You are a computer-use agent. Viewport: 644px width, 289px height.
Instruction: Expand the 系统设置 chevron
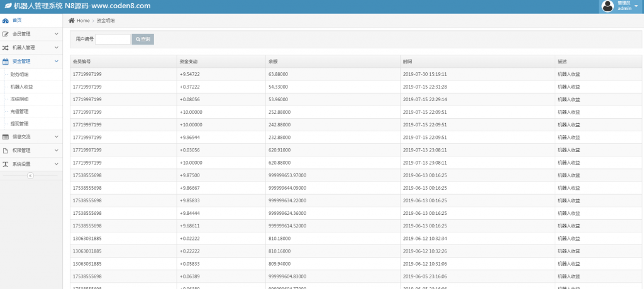[56, 164]
